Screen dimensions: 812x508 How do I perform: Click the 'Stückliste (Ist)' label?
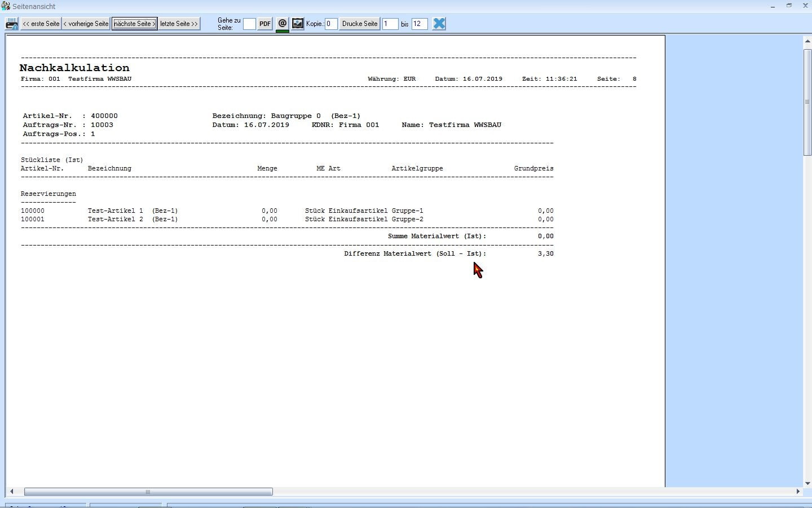click(x=52, y=160)
